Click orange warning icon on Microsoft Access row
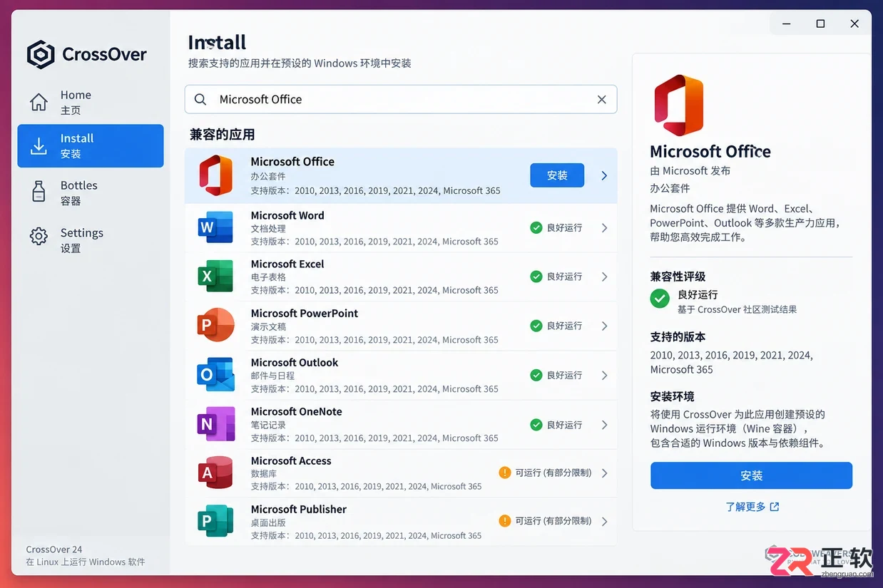The height and width of the screenshot is (588, 883). click(x=505, y=473)
